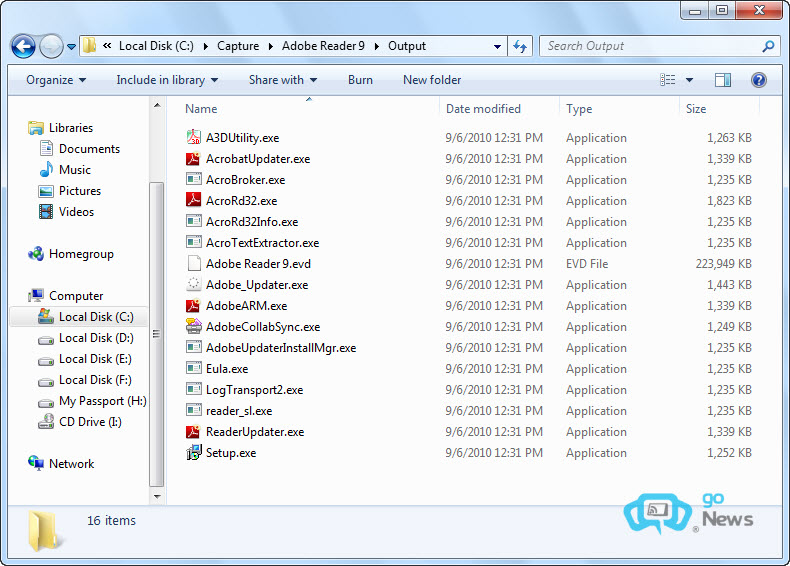Click the Forward navigation arrow button
The image size is (790, 566).
tap(51, 47)
